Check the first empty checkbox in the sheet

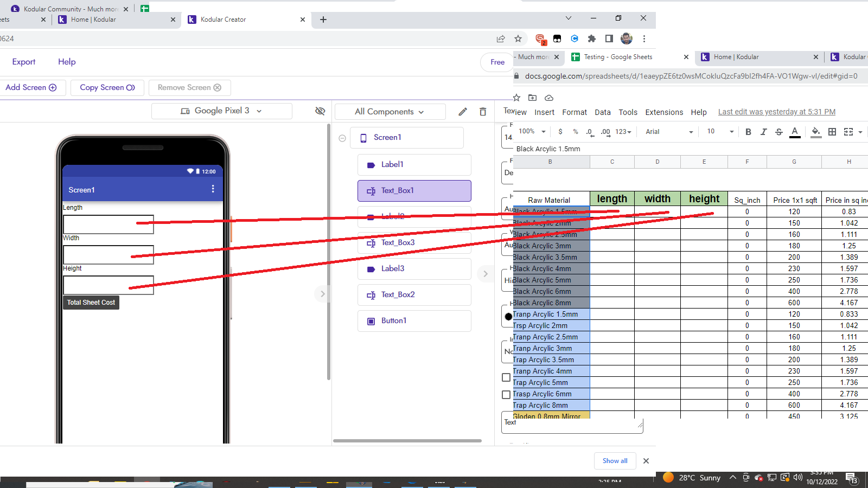coord(506,377)
